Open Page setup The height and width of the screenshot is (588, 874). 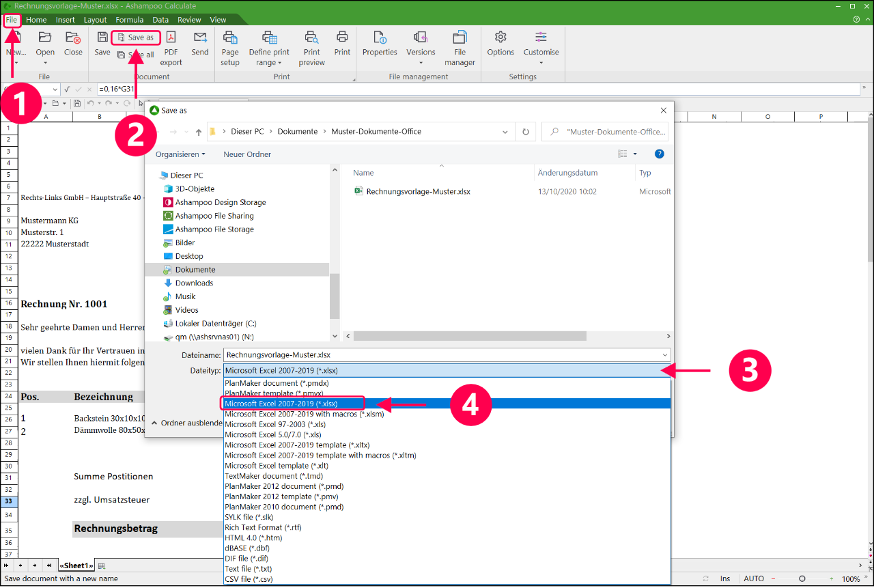coord(230,48)
